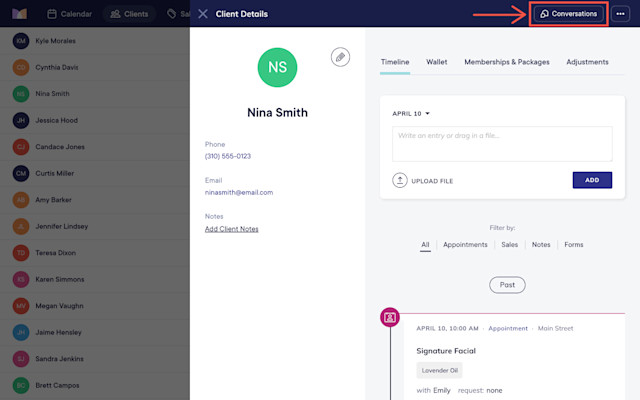Click the timeline entry text field
Viewport: 640px width, 400px height.
tap(502, 144)
